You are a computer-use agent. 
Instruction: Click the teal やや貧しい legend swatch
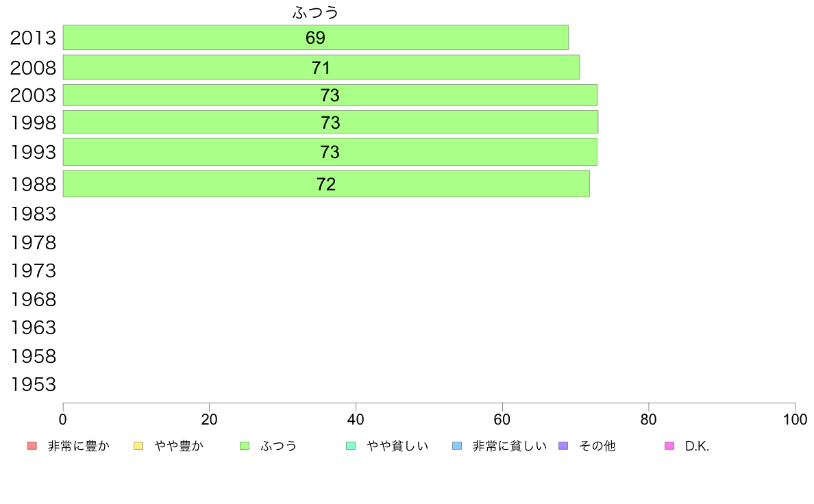click(x=351, y=446)
